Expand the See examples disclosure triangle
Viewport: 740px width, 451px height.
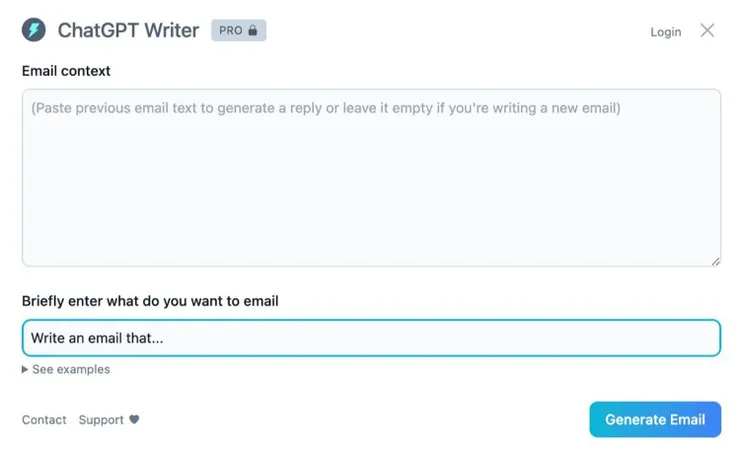[26, 370]
